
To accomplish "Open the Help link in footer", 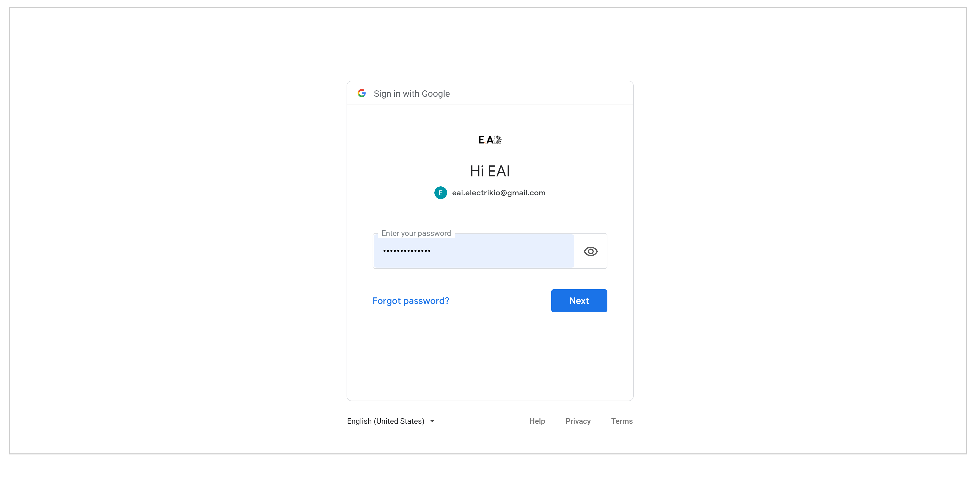I will [537, 421].
